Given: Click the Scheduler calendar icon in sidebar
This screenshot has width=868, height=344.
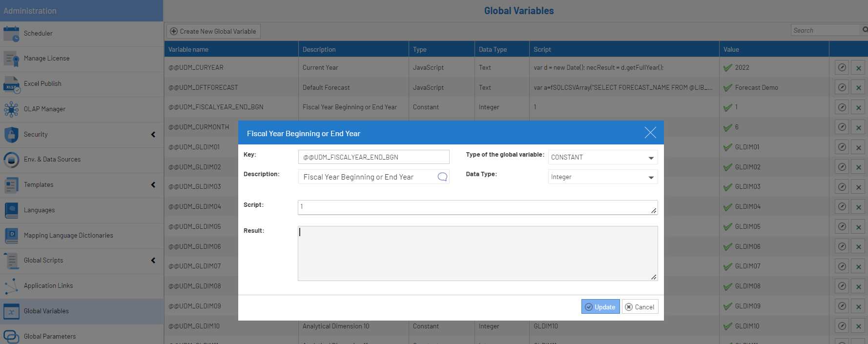Looking at the screenshot, I should tap(11, 34).
